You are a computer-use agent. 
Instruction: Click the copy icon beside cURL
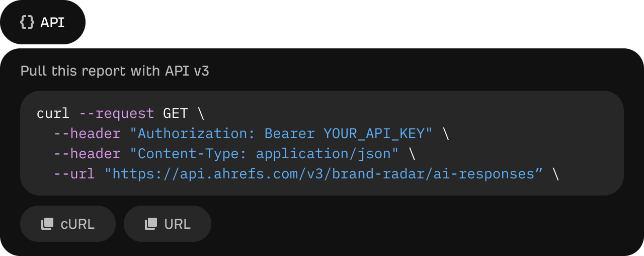tap(47, 224)
